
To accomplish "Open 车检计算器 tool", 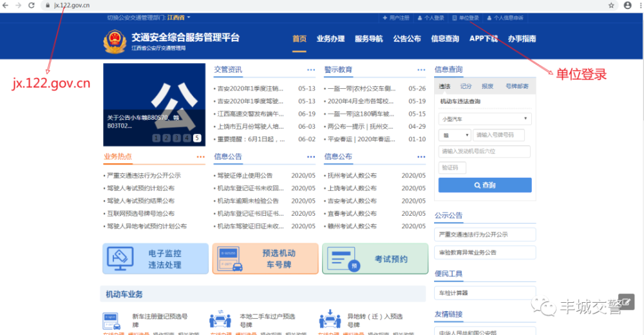I will click(485, 292).
